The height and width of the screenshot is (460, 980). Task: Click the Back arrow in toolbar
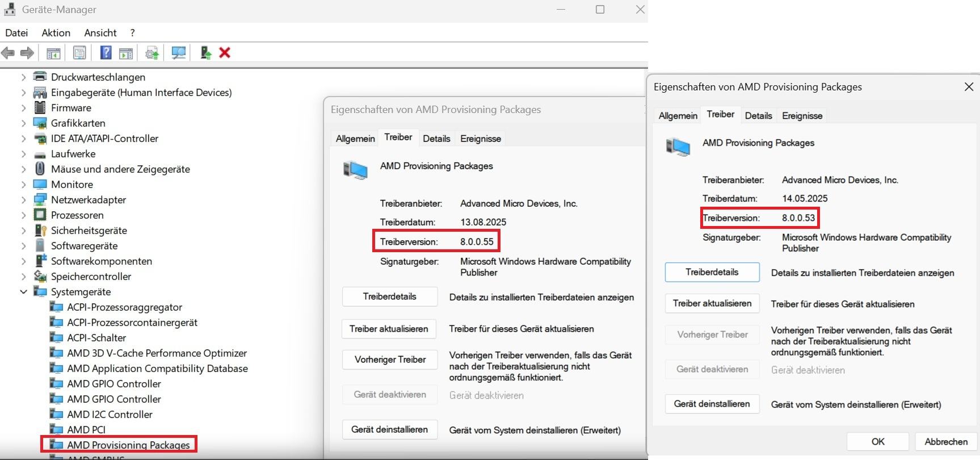click(8, 53)
